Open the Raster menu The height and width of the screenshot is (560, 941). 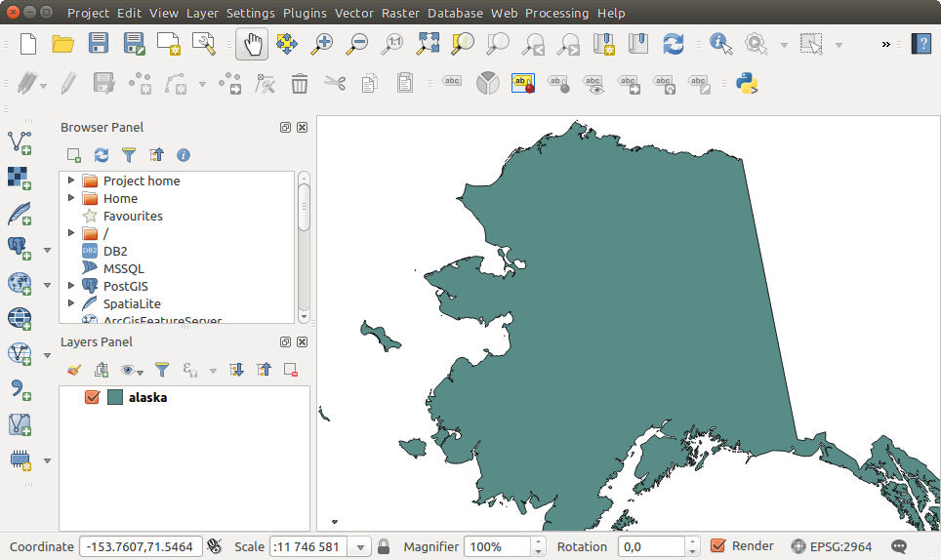point(400,14)
